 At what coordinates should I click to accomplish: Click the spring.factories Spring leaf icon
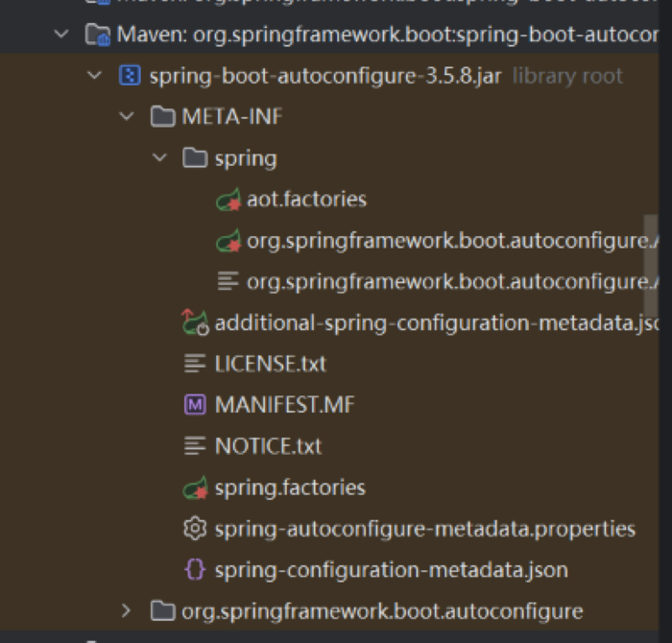click(196, 488)
